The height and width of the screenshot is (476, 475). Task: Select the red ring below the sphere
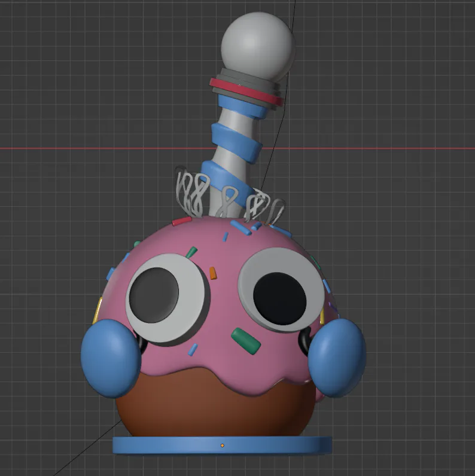tap(246, 91)
